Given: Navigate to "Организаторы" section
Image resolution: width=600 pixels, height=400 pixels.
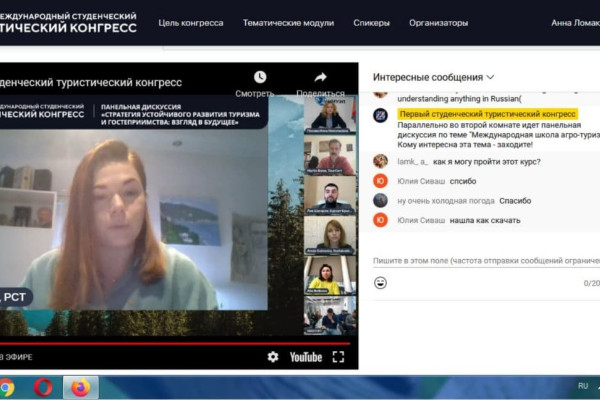Looking at the screenshot, I should tap(438, 22).
